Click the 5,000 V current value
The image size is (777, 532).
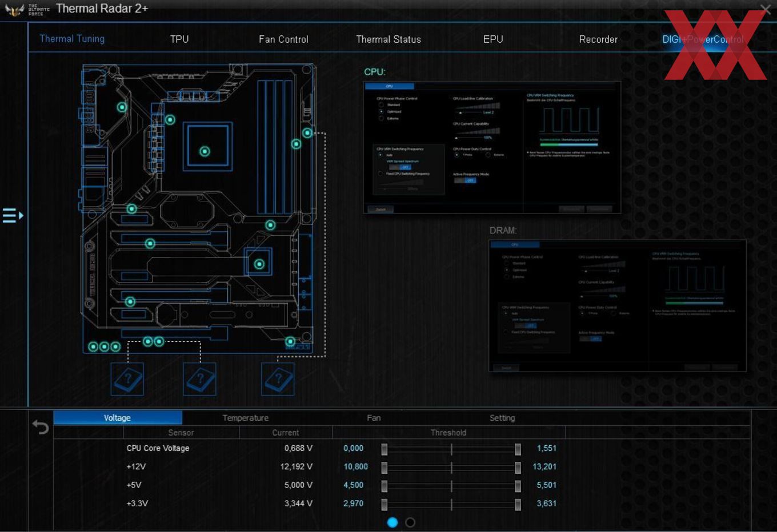(x=298, y=485)
